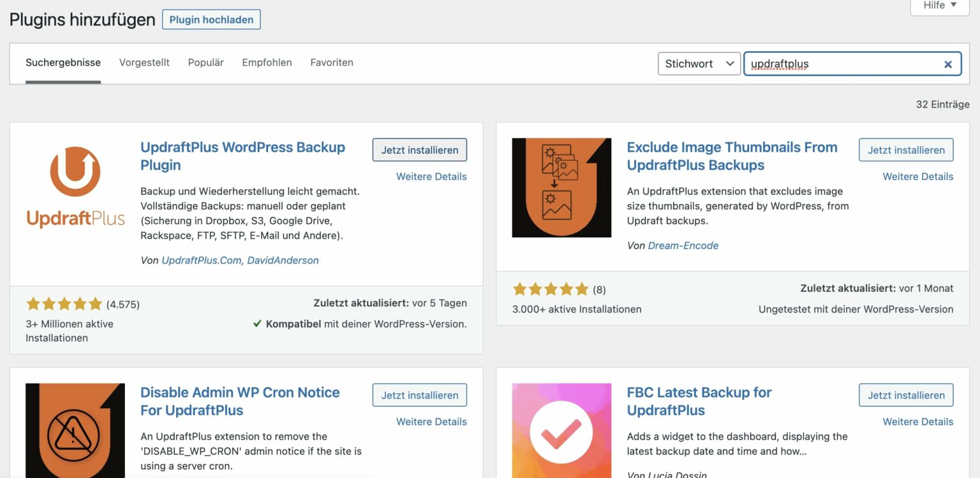Image resolution: width=980 pixels, height=478 pixels.
Task: Focus the plugin search input field
Action: click(842, 64)
